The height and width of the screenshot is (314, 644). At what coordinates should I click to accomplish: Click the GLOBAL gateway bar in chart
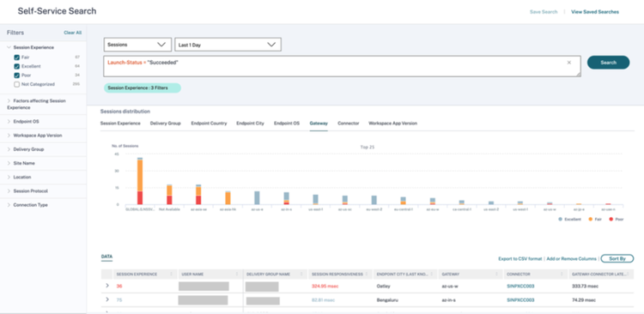(x=140, y=181)
